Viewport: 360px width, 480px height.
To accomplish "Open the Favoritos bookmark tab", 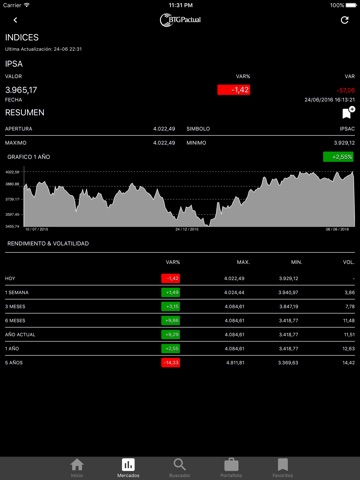I will pos(283,468).
